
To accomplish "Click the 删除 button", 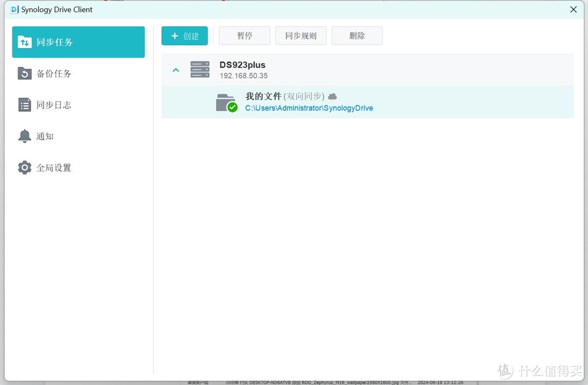I will [357, 36].
